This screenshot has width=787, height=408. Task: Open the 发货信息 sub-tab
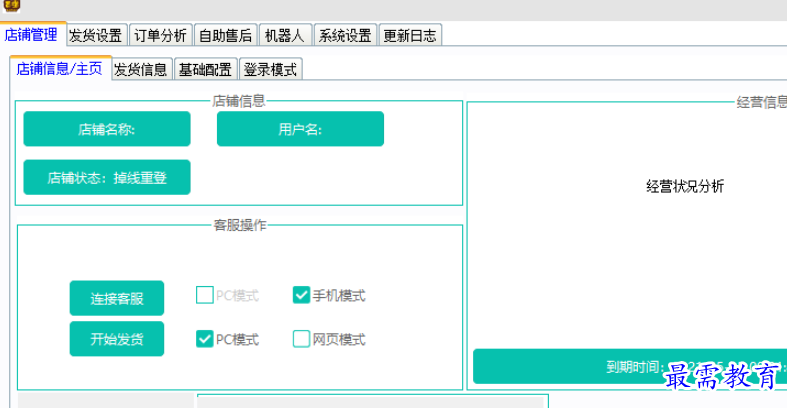coord(141,69)
